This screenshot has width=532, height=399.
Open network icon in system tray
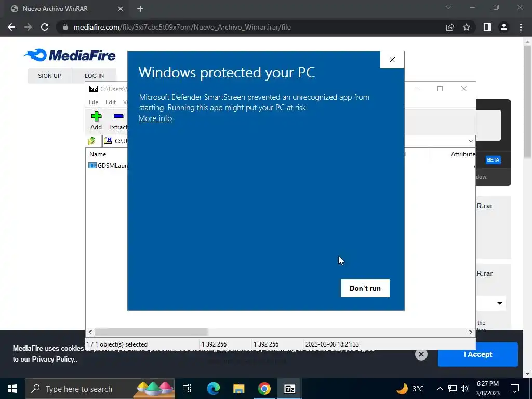[x=453, y=389]
